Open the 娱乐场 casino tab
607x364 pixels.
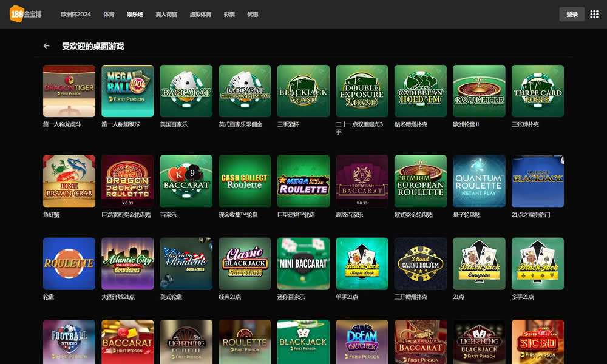point(135,15)
